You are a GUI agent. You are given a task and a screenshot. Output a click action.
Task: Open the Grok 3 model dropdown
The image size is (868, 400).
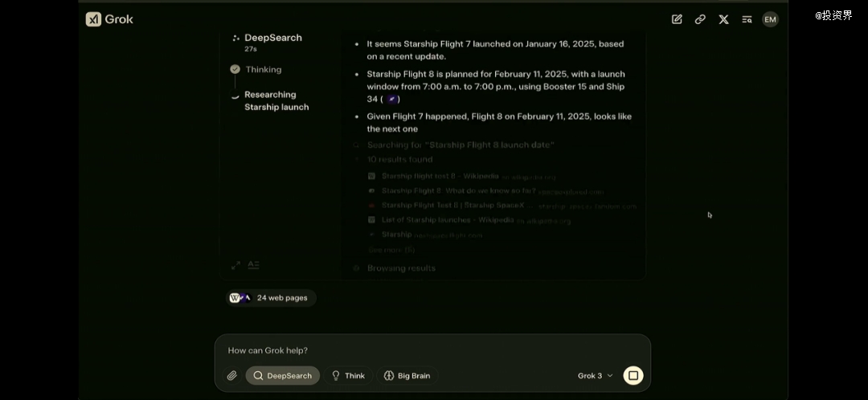coord(595,376)
